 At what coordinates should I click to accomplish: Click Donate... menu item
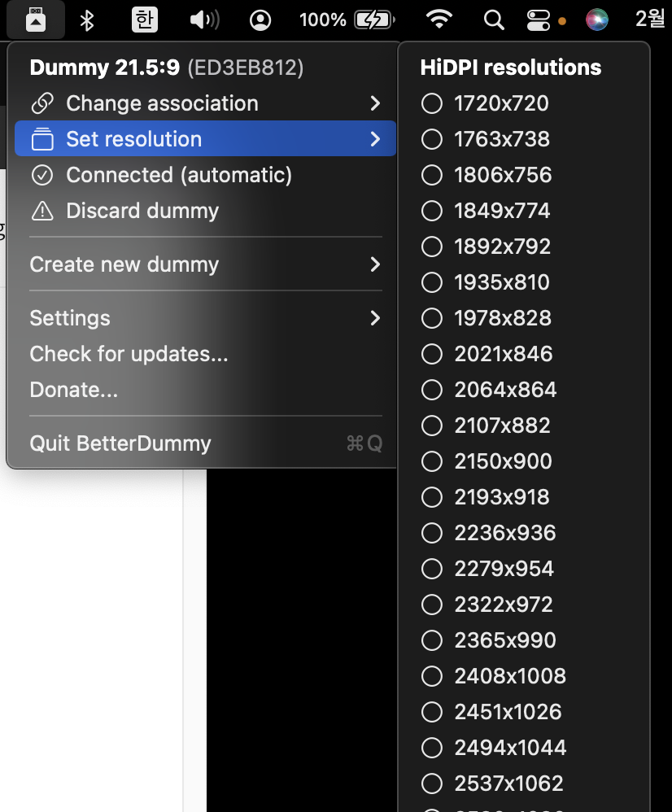click(x=206, y=390)
